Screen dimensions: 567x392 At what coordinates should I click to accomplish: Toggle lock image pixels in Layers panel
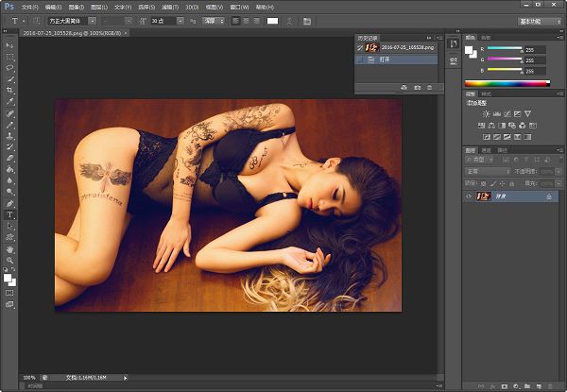point(493,183)
